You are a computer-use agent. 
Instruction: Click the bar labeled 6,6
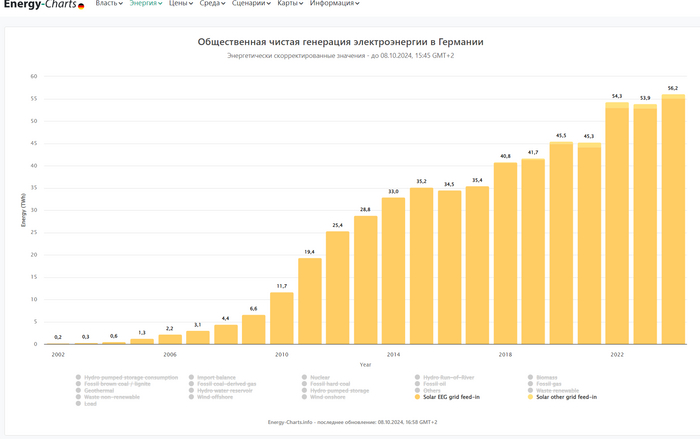coord(254,330)
